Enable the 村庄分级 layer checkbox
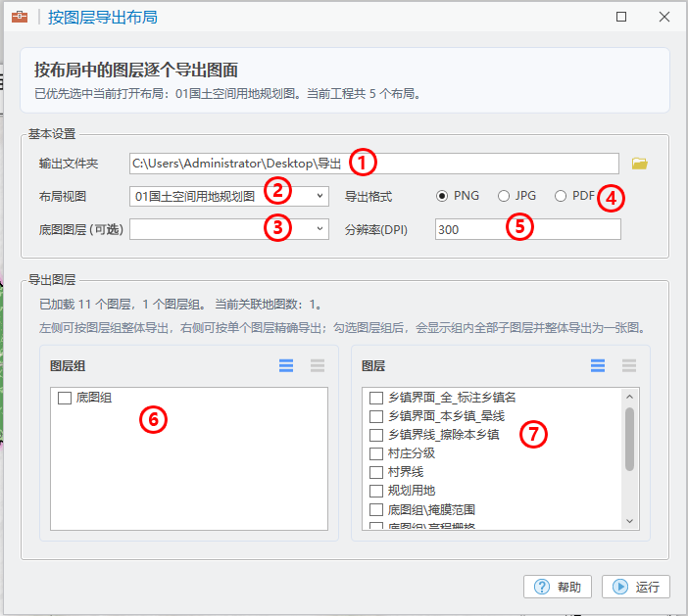The height and width of the screenshot is (616, 688). tap(376, 453)
